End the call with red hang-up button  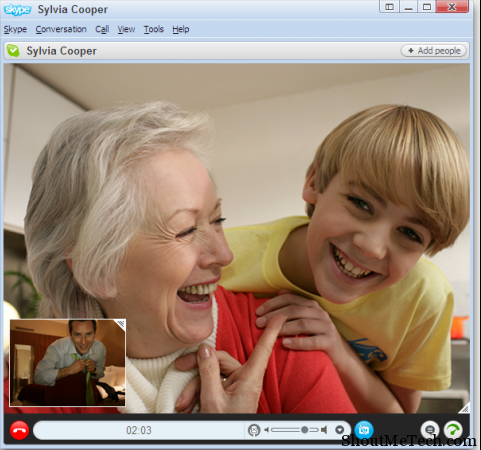click(19, 430)
